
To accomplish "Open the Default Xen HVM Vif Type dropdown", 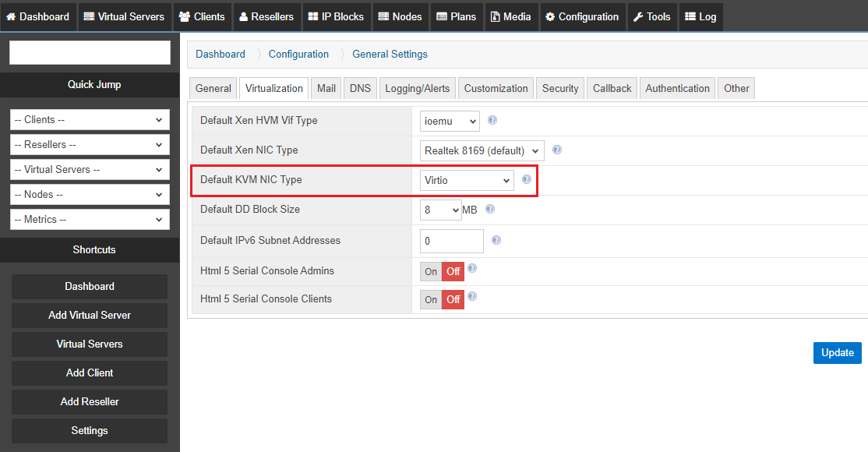I will 450,121.
